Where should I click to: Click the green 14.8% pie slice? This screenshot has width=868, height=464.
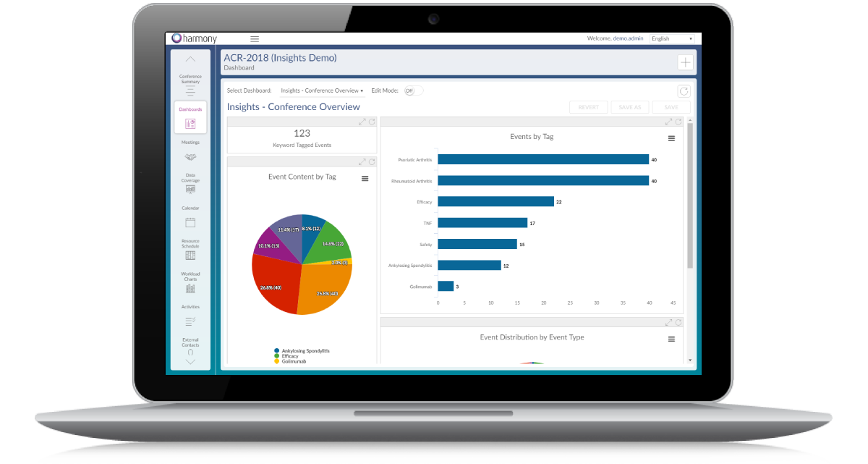[331, 242]
